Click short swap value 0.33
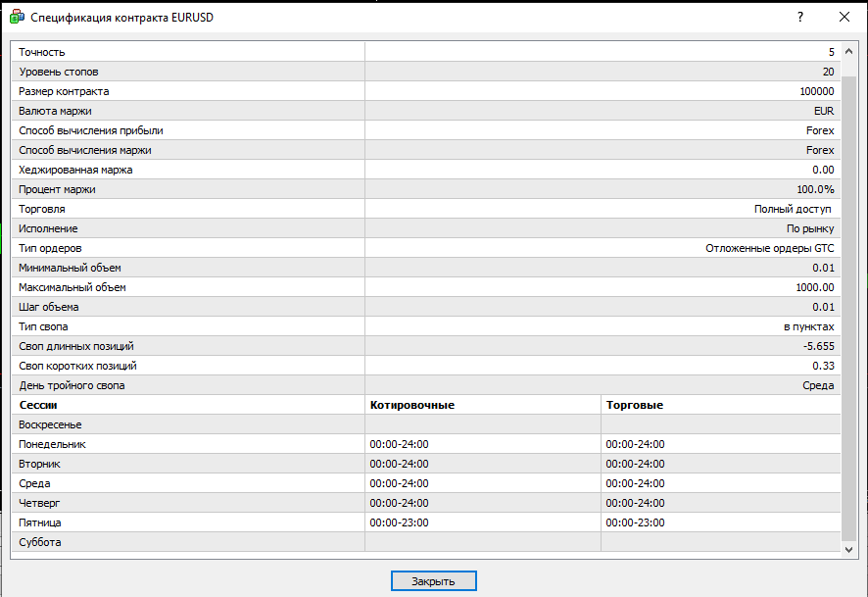Screen dimensions: 868x597 (823, 366)
